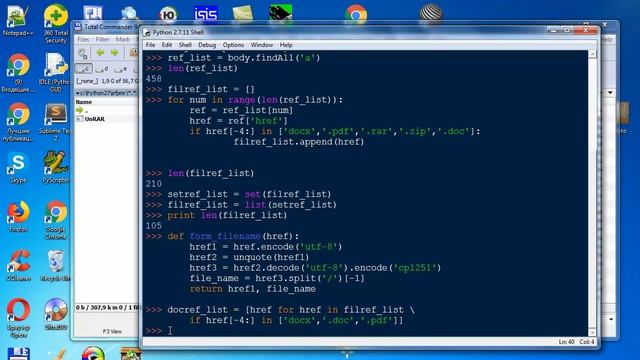Launch PyScripter desktop shortcut
This screenshot has height=360, width=640.
tap(56, 167)
